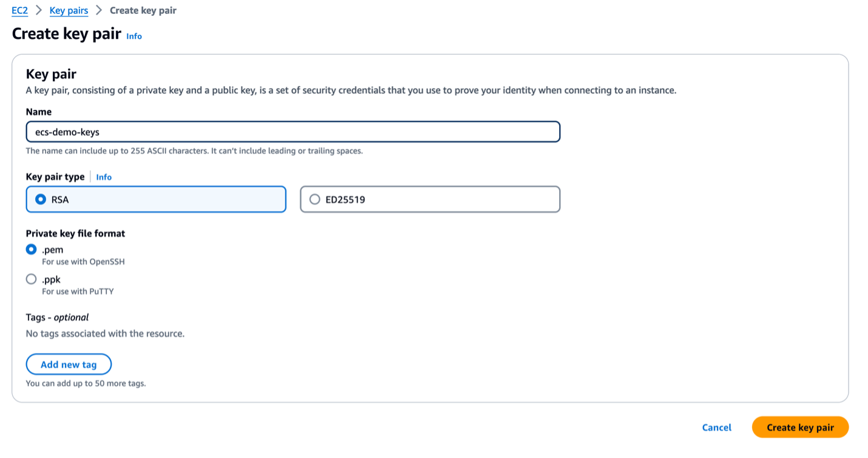Click the RSA selection card
This screenshot has height=458, width=868.
coord(156,199)
